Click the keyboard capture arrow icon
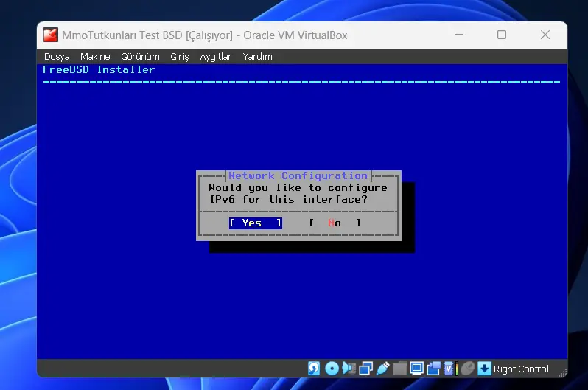The height and width of the screenshot is (390, 588). (x=484, y=369)
